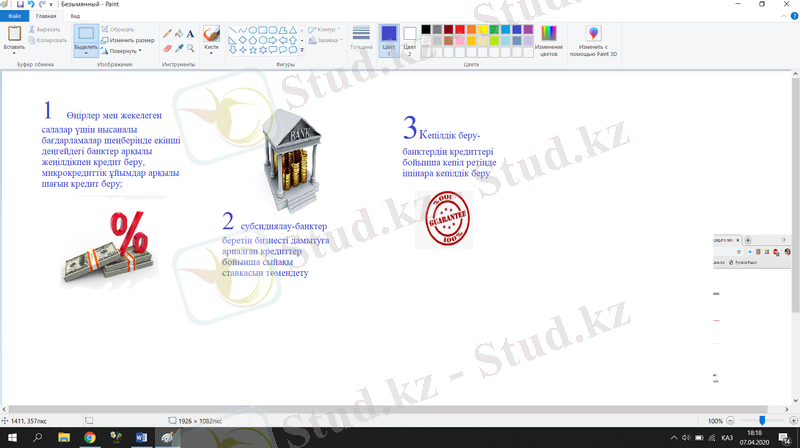This screenshot has height=448, width=800.
Task: Choose the Cloud callout shape
Action: click(292, 50)
